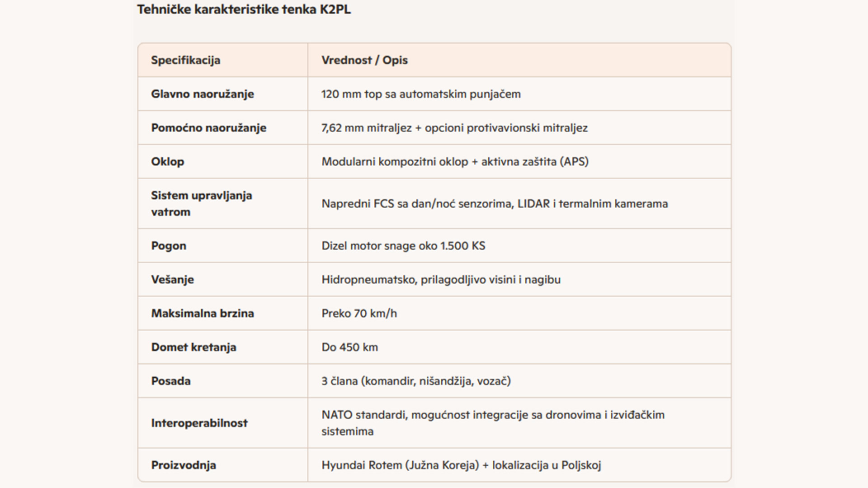Image resolution: width=868 pixels, height=488 pixels.
Task: Click the '7,62 mm mitraljez' description cell
Action: click(454, 128)
